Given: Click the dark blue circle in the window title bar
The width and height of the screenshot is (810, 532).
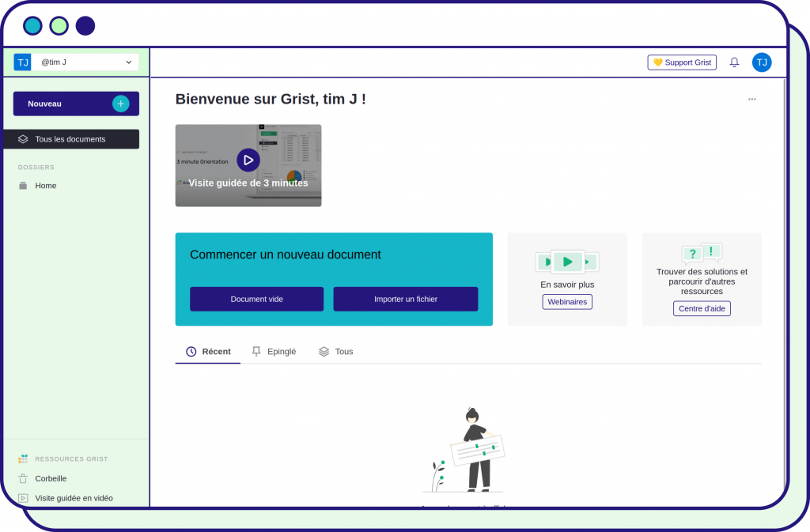Looking at the screenshot, I should click(85, 26).
